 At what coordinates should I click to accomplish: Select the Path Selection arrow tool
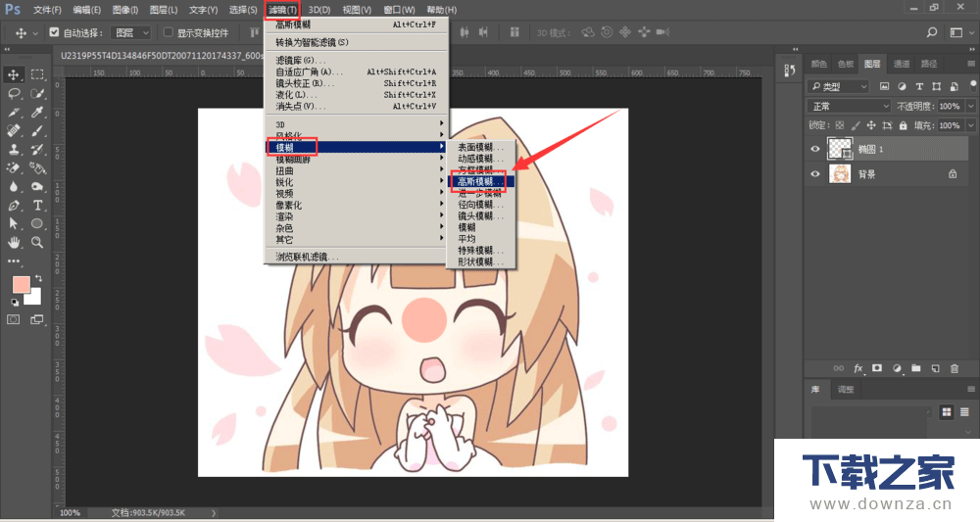pyautogui.click(x=13, y=223)
